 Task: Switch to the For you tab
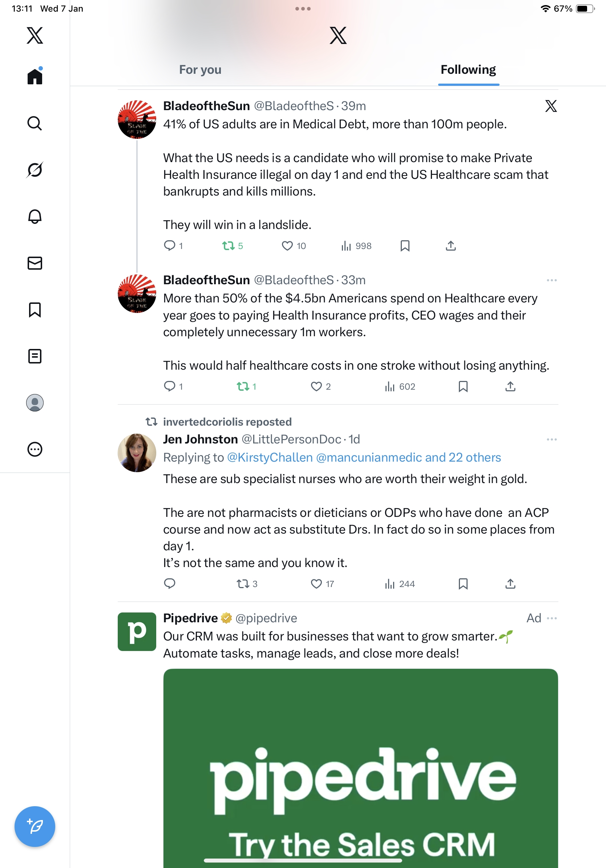click(x=200, y=69)
